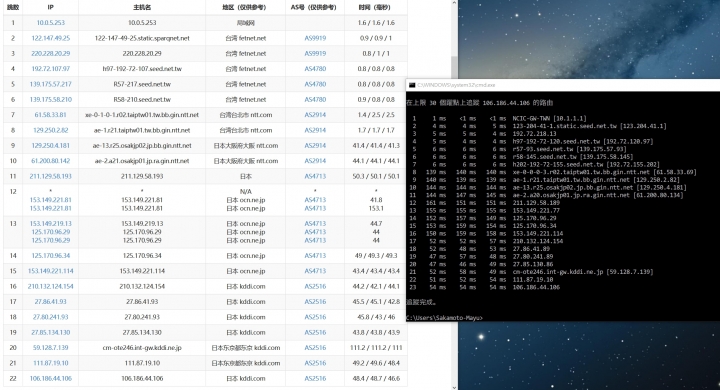Open IP link 211.129.58.193
Screen dimensions: 720x390
point(51,176)
